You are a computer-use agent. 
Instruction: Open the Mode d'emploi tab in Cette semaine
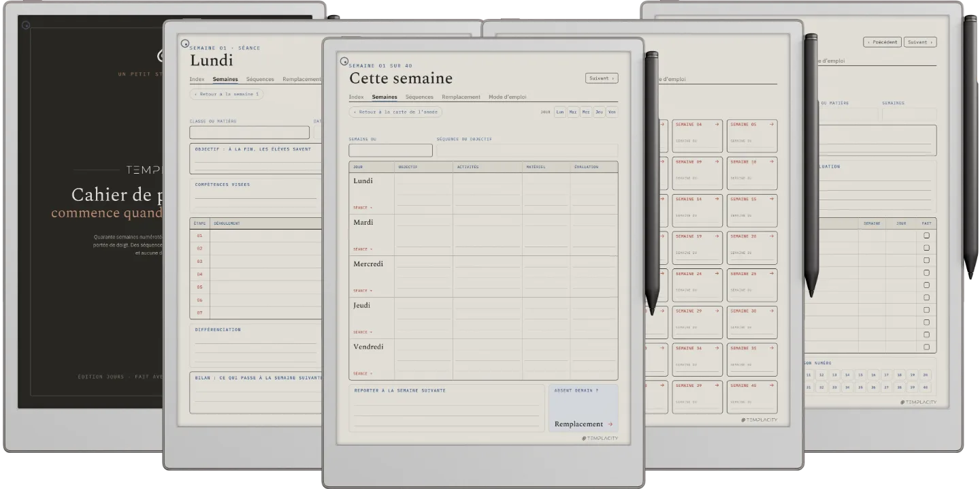508,97
